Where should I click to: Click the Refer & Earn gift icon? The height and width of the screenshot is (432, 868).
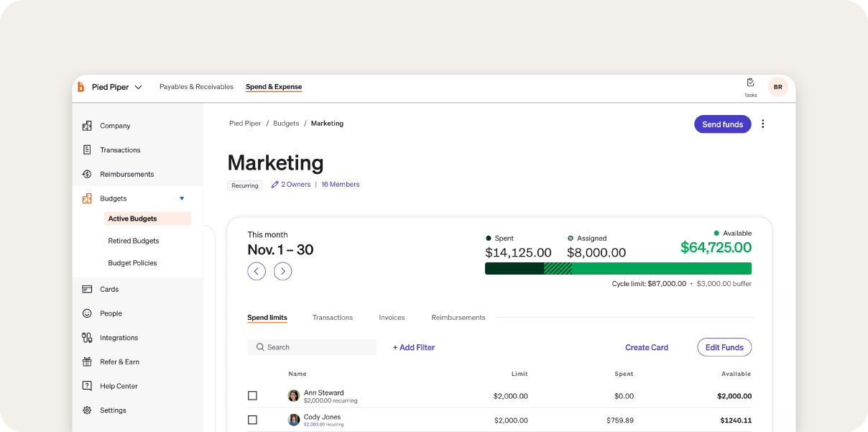pos(87,362)
